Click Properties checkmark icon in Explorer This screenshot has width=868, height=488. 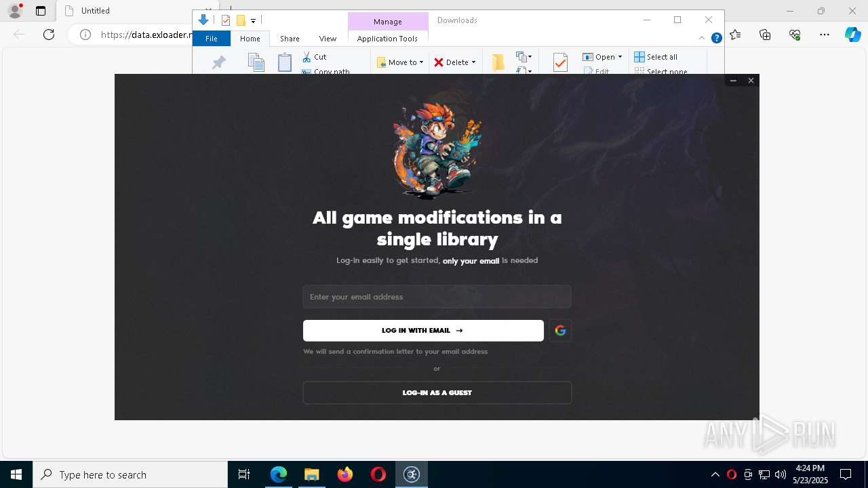pyautogui.click(x=560, y=63)
